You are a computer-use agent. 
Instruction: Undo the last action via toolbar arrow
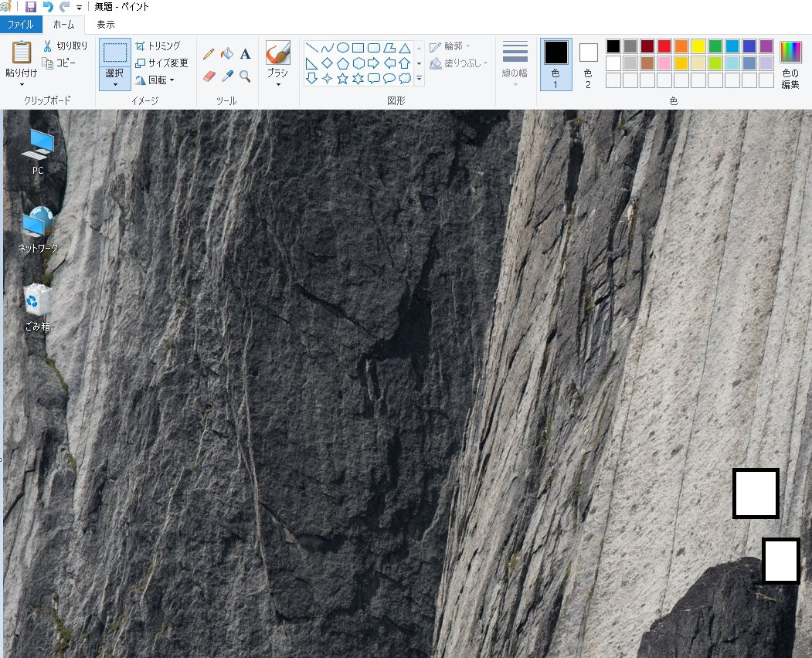click(x=48, y=7)
